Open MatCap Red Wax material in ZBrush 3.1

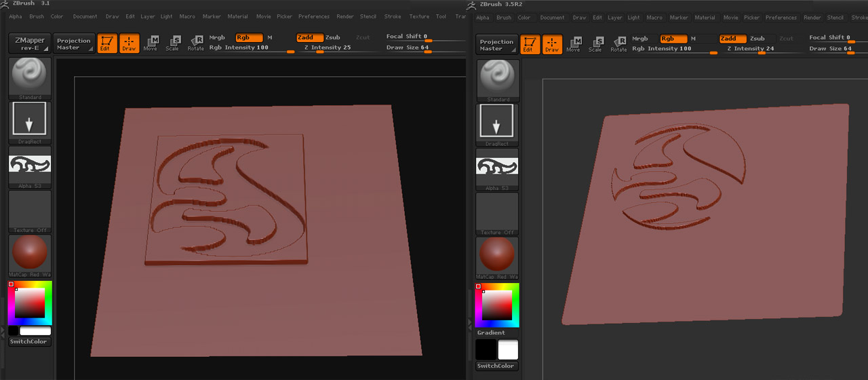[30, 255]
